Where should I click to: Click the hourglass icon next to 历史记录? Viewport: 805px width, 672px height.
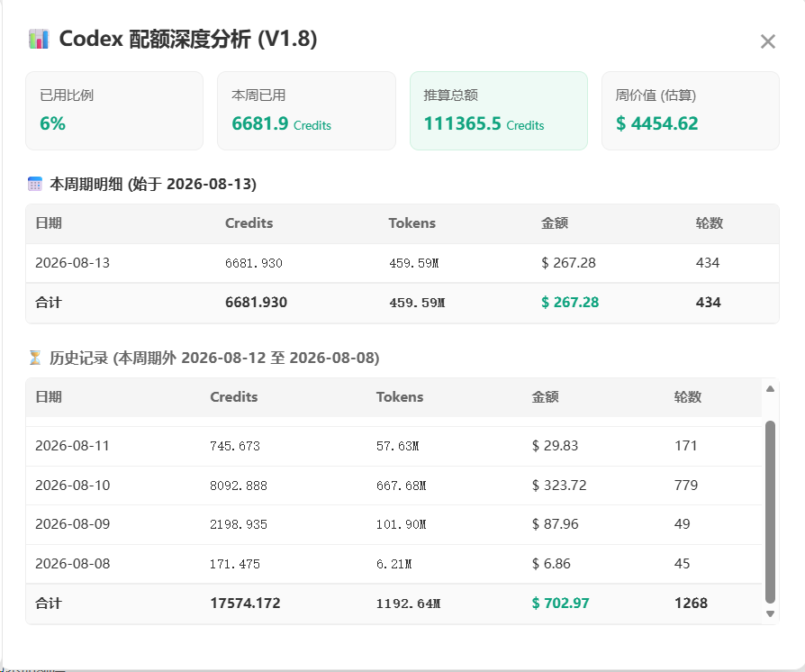[x=35, y=358]
